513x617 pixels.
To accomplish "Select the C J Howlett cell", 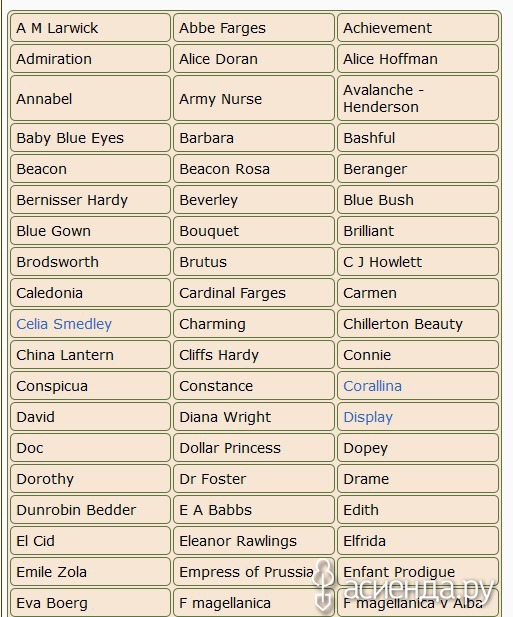I will tap(418, 262).
